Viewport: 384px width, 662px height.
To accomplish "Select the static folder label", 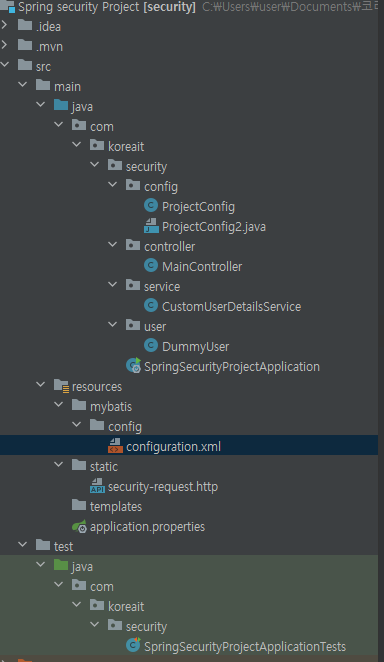I will click(x=104, y=467).
